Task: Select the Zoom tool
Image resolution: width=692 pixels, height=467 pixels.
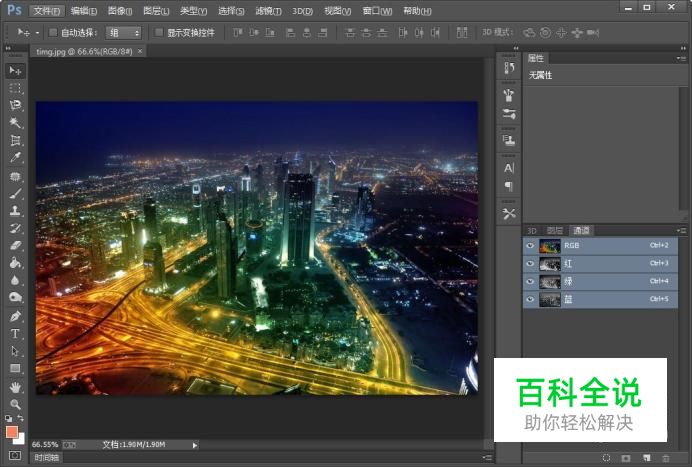Action: pos(15,404)
